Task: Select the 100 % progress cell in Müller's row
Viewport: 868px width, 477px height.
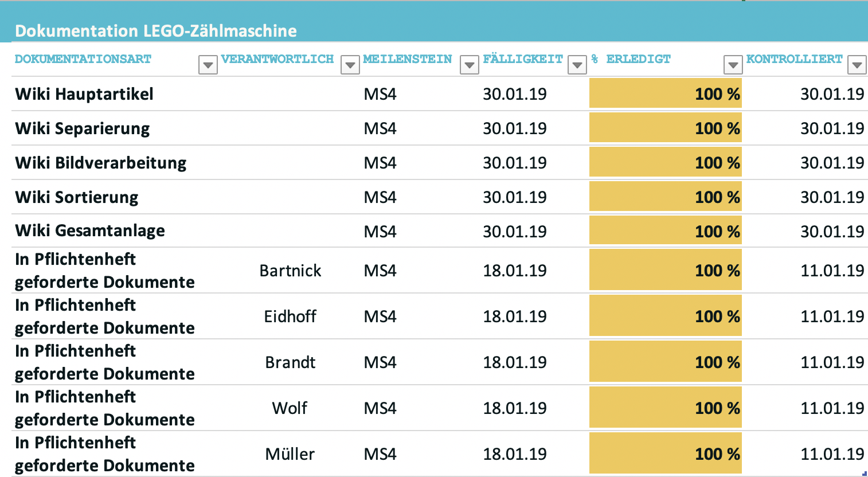Action: [665, 454]
